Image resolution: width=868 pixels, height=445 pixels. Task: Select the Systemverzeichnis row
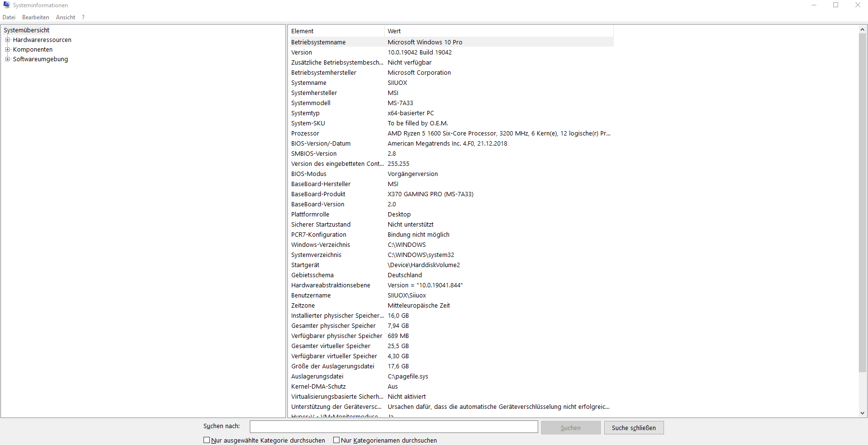451,255
